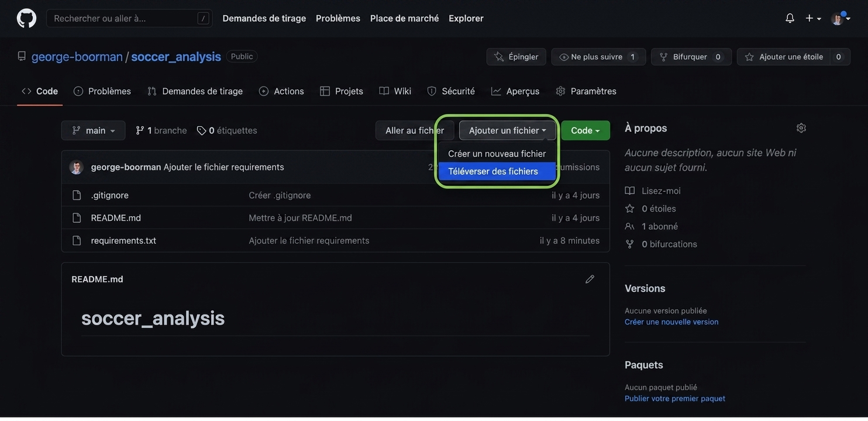Click the pull request icon in tab bar
This screenshot has width=868, height=421.
(152, 91)
